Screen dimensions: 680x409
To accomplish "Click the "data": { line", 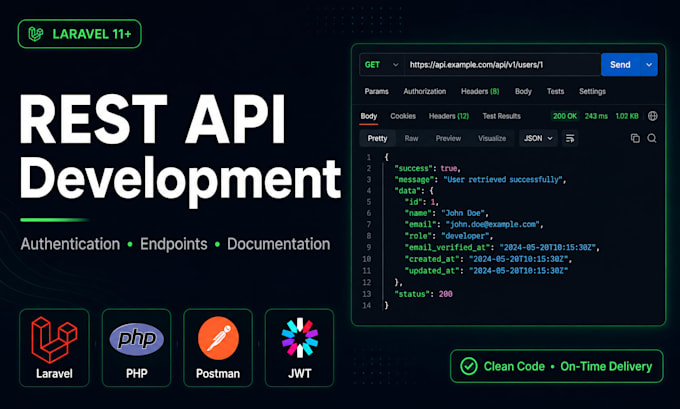I will (x=414, y=190).
